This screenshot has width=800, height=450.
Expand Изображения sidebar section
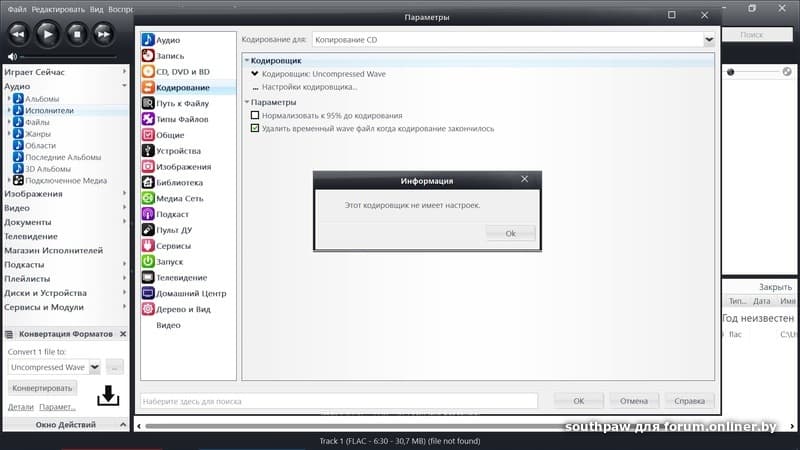(x=124, y=193)
